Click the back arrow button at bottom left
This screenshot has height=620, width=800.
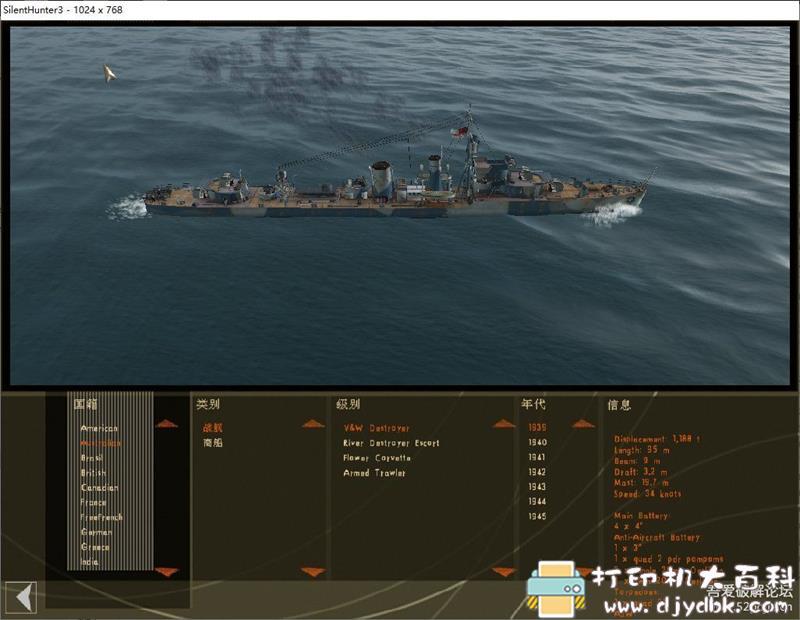point(21,598)
